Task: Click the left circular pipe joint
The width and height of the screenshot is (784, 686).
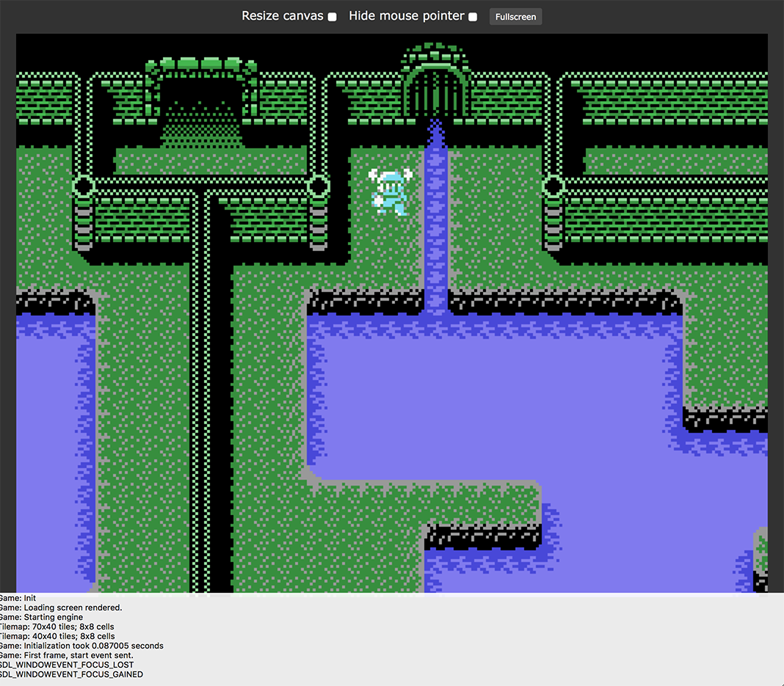Action: pyautogui.click(x=84, y=186)
